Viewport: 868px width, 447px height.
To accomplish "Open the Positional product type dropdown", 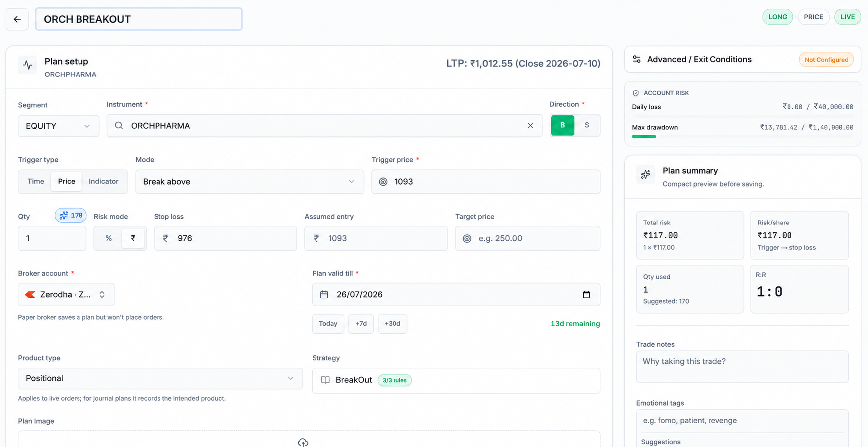I will tap(160, 378).
